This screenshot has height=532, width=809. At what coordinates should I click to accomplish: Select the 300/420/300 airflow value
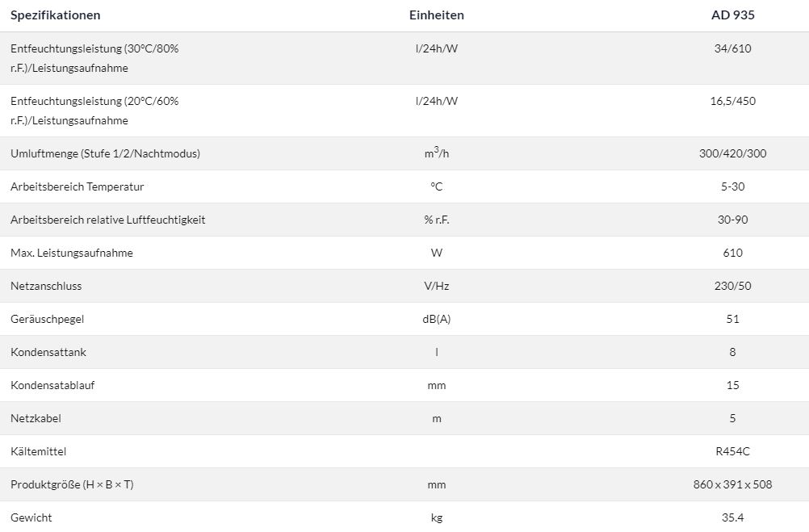732,153
